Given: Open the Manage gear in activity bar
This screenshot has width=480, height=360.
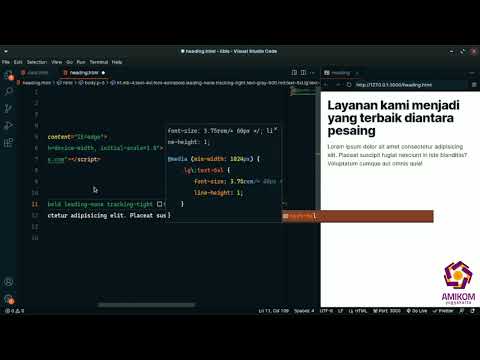Looking at the screenshot, I should pyautogui.click(x=9, y=299).
